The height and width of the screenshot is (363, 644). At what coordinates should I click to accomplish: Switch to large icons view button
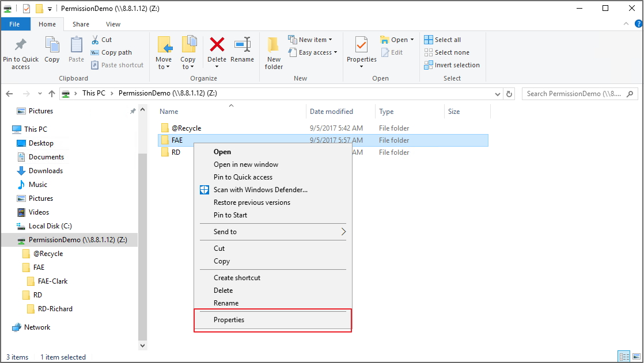click(x=637, y=357)
